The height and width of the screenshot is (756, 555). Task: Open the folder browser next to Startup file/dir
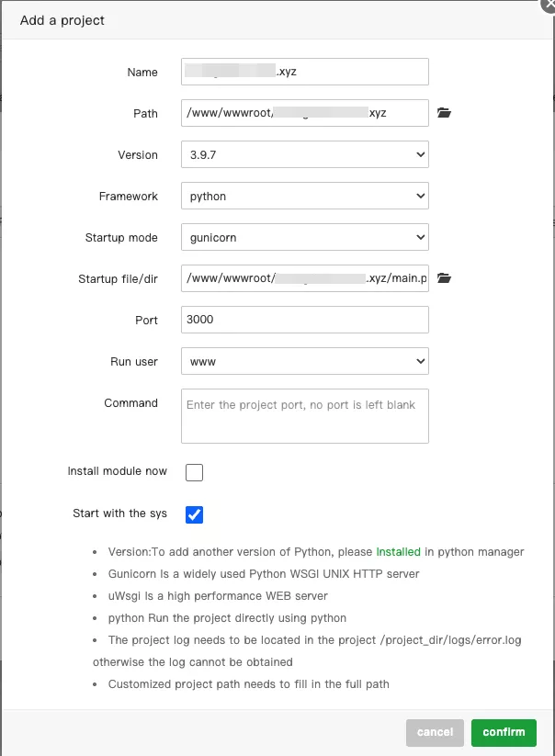(444, 277)
